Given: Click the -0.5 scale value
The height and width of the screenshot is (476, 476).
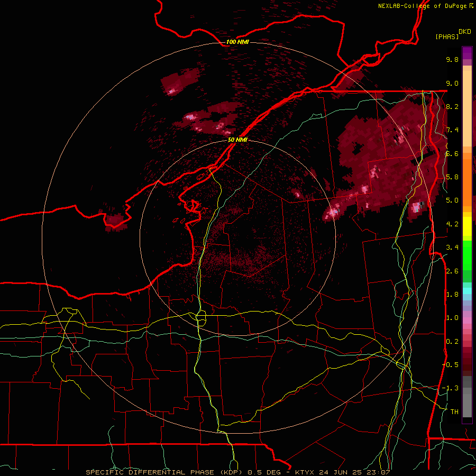Looking at the screenshot, I should pyautogui.click(x=450, y=365).
